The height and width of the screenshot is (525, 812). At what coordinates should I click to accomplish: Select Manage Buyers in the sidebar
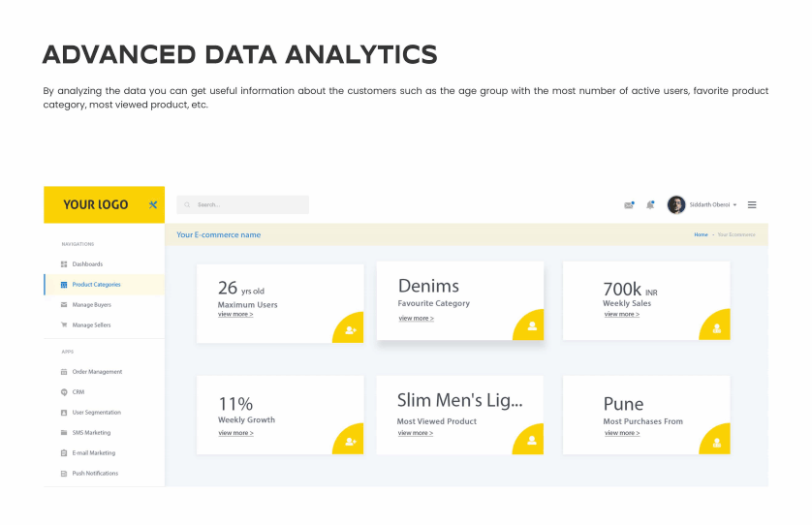91,304
